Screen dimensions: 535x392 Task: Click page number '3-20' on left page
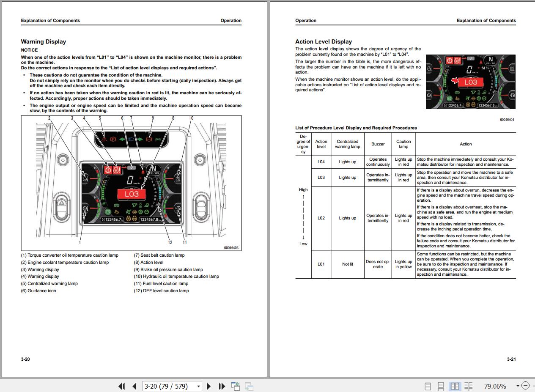(25, 359)
